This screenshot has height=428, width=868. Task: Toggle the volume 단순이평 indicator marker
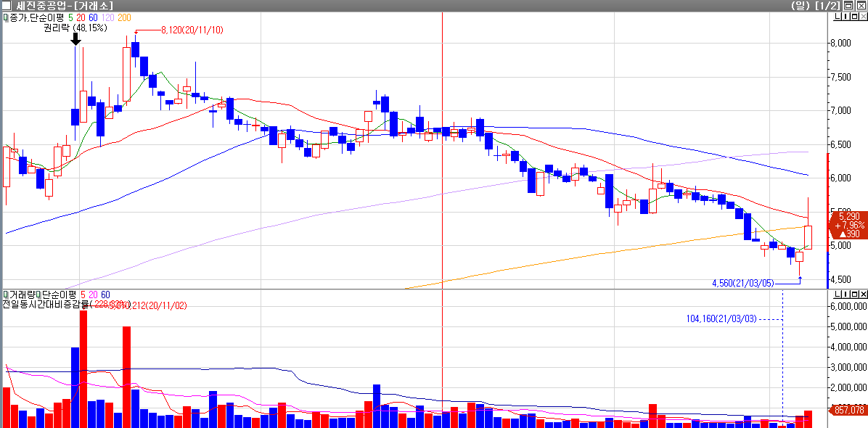[38, 294]
